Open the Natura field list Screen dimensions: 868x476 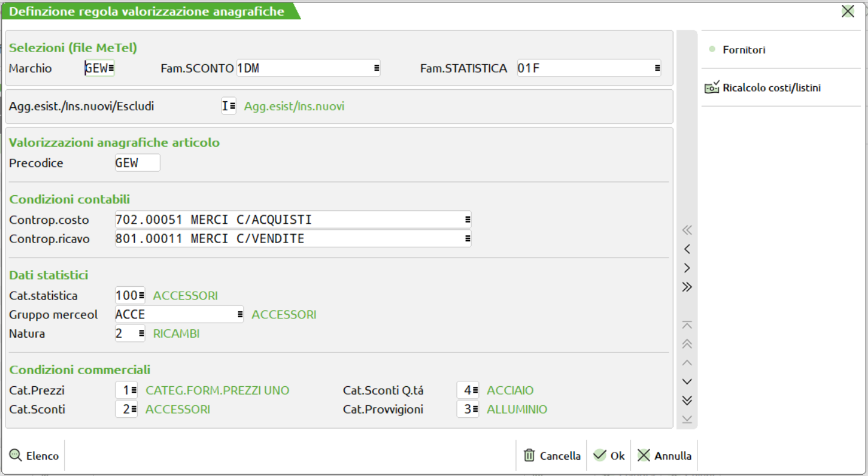141,334
